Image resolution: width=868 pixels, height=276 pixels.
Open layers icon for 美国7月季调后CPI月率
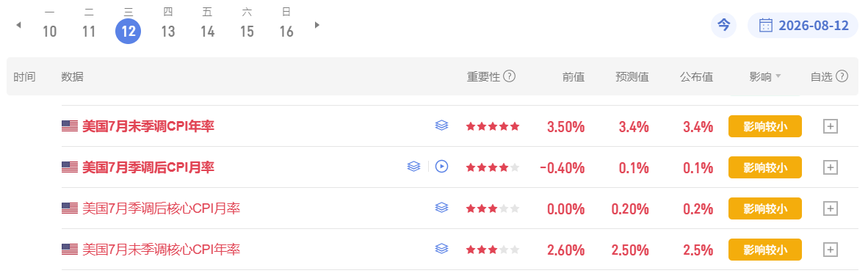coord(413,167)
